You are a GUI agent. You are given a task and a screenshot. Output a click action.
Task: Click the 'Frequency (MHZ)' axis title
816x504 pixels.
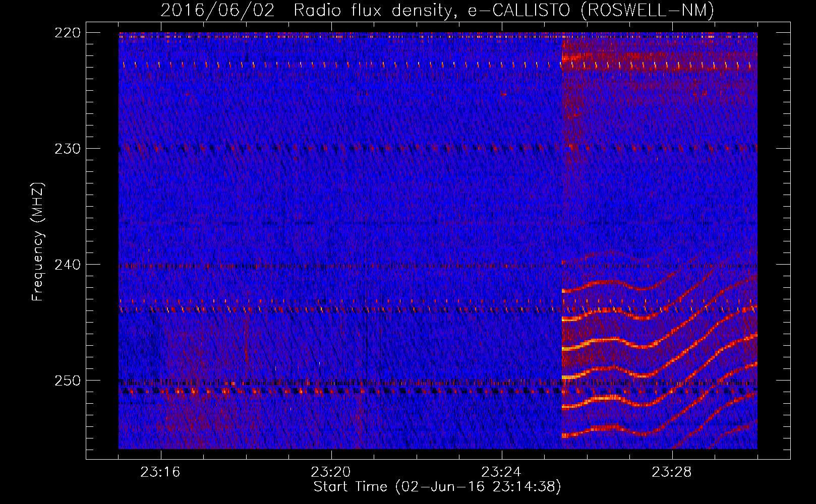pos(38,242)
